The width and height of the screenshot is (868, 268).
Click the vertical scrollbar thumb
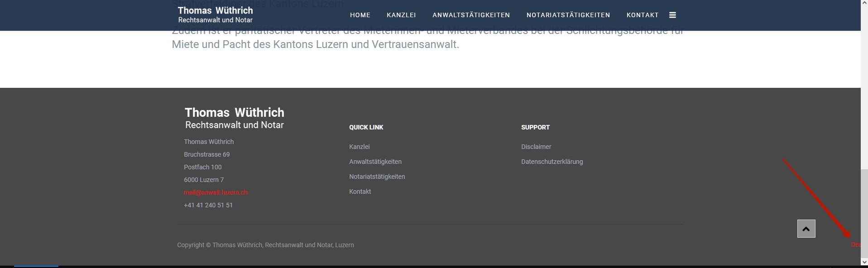pos(864,213)
